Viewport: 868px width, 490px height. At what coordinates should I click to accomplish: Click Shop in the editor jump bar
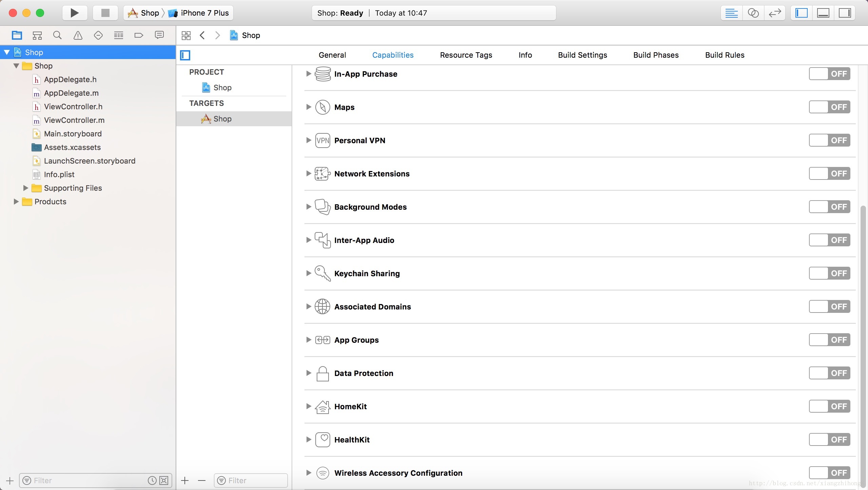coord(245,35)
